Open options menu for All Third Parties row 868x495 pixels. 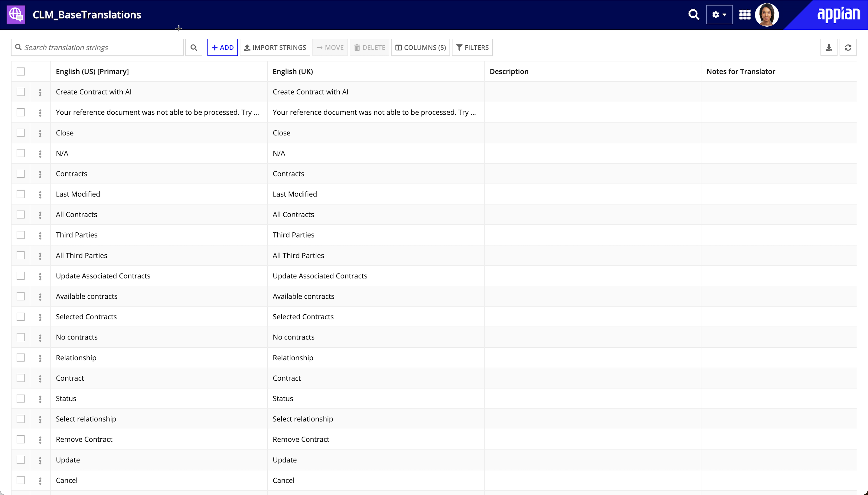[x=40, y=256]
